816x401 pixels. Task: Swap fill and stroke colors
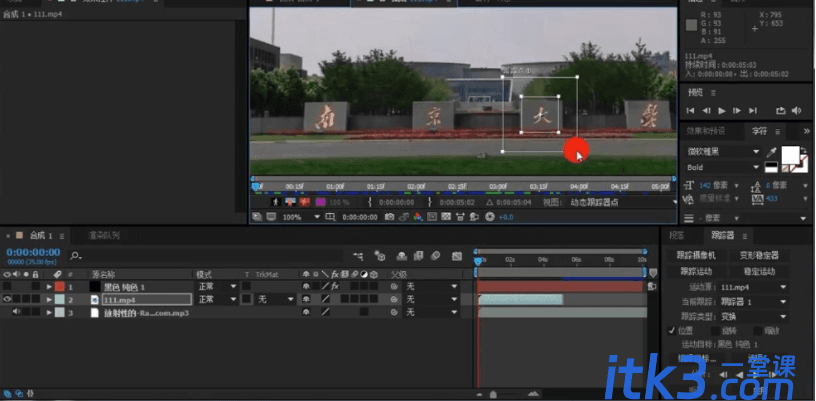[x=804, y=151]
